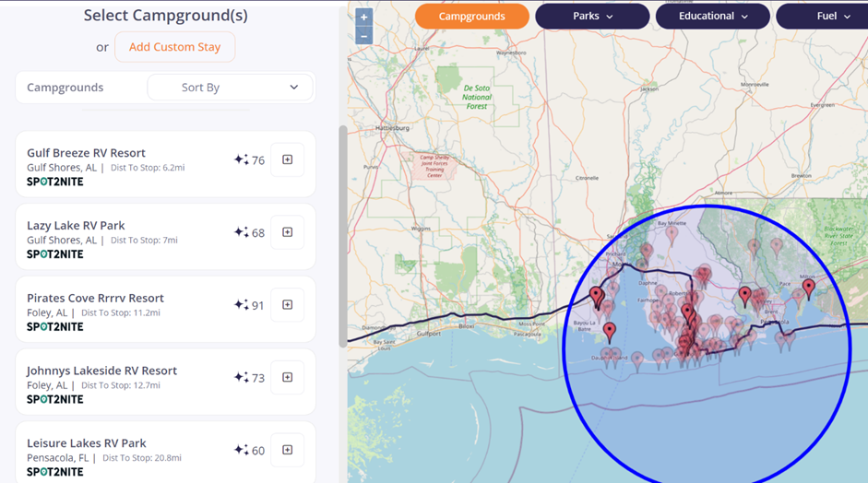Click the rating score 91

pyautogui.click(x=258, y=305)
